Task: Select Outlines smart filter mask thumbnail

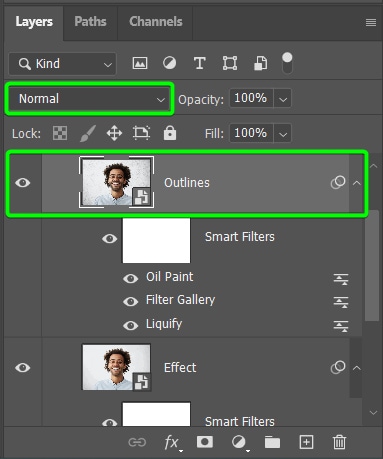Action: (156, 240)
